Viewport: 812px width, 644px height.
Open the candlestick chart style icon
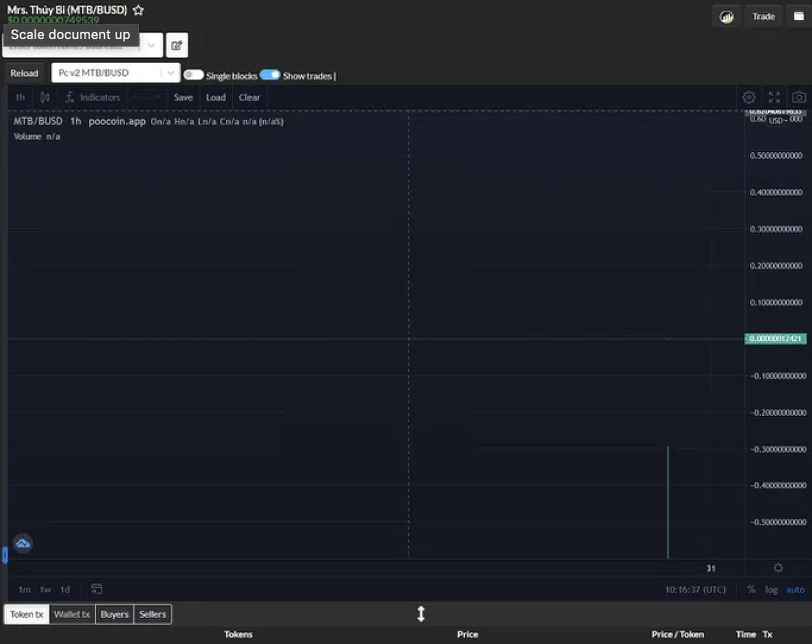[x=45, y=97]
